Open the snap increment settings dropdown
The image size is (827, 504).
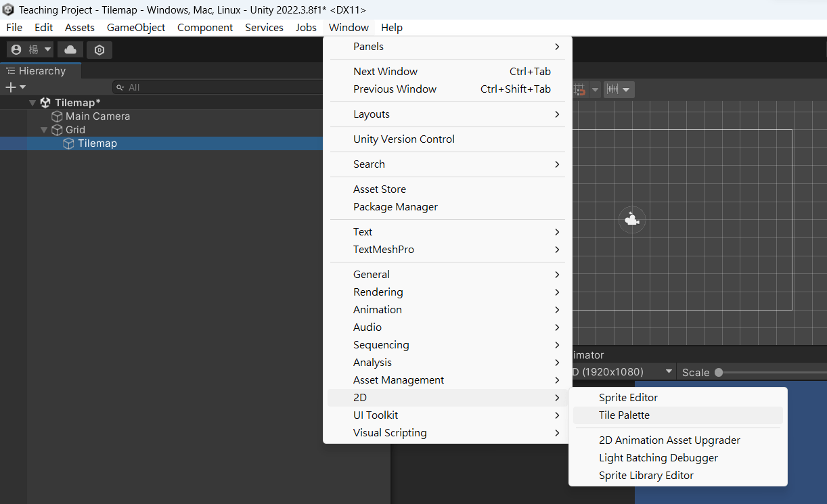[x=619, y=89]
